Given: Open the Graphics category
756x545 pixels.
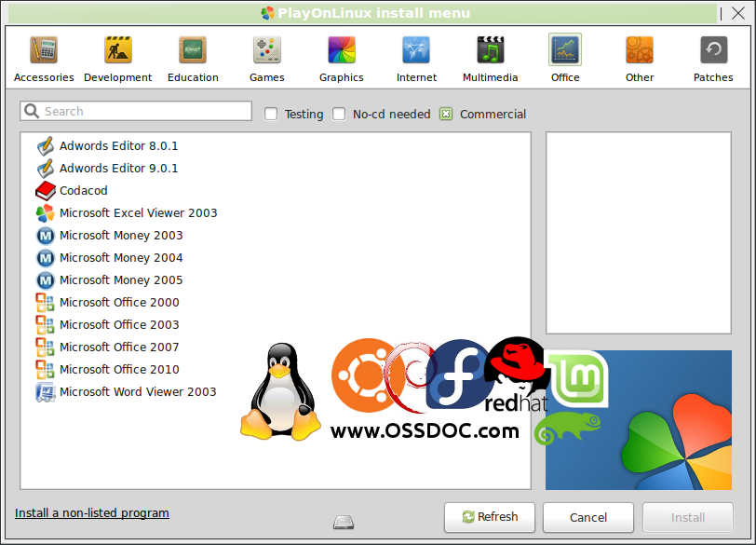Looking at the screenshot, I should pyautogui.click(x=342, y=59).
